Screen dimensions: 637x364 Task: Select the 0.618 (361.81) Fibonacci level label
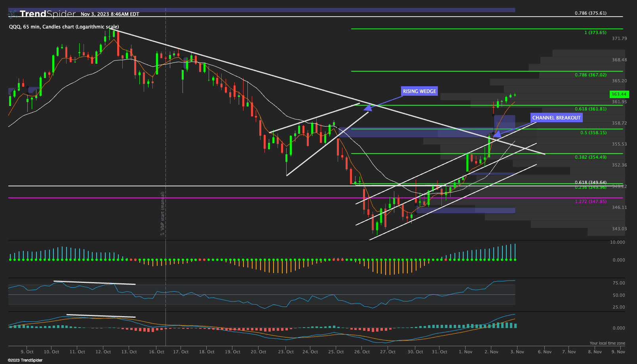[x=590, y=109]
